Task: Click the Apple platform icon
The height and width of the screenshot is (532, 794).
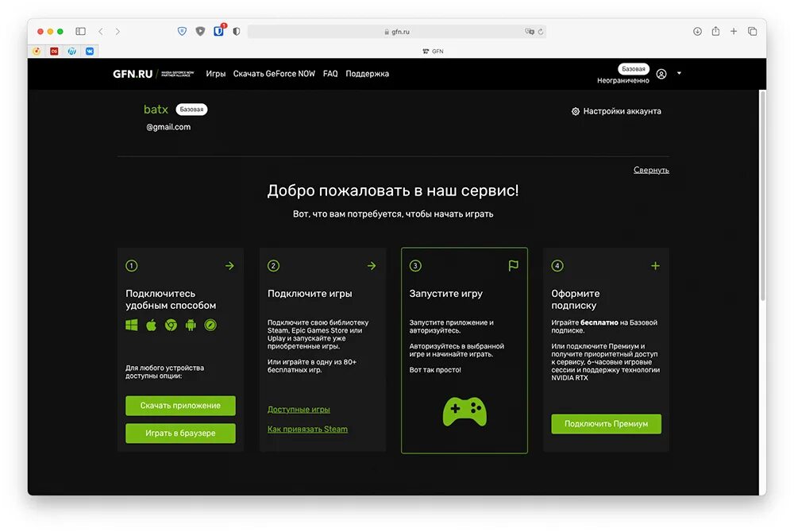Action: pos(151,325)
